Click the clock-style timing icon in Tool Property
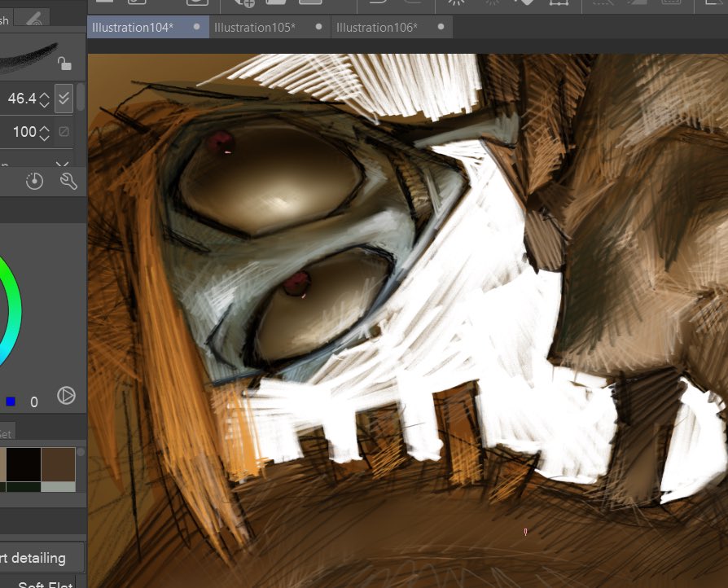 pyautogui.click(x=33, y=181)
